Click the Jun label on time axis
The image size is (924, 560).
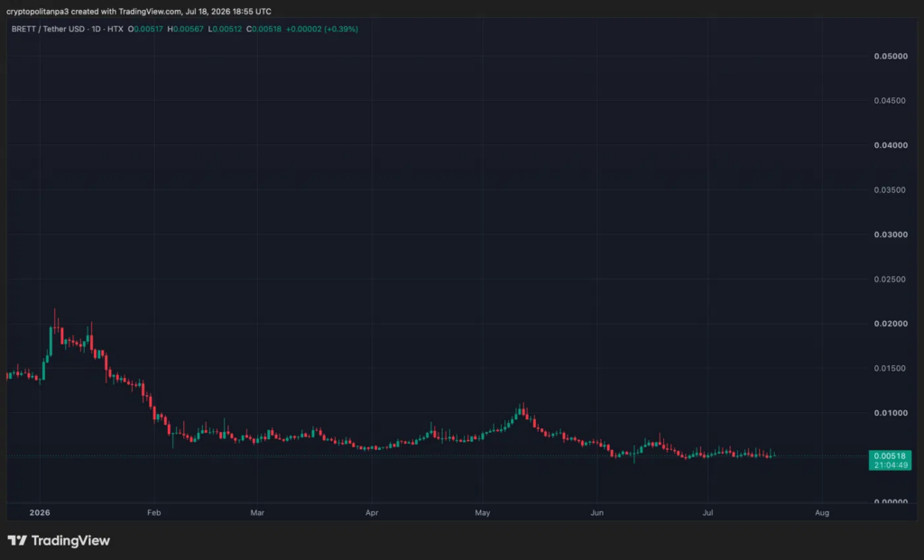coord(597,513)
